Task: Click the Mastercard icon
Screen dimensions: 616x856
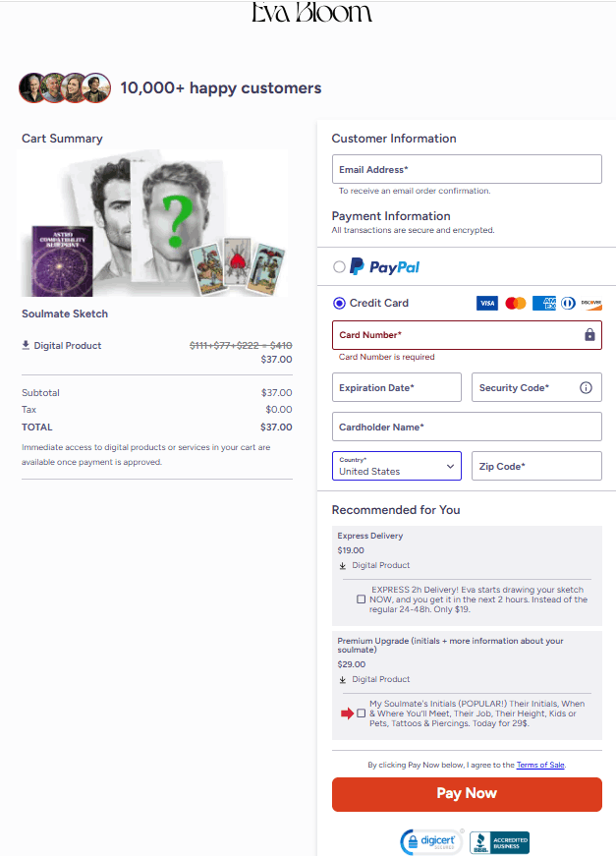Action: (515, 303)
